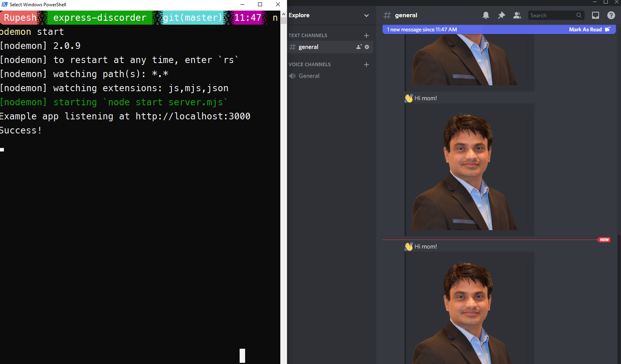Image resolution: width=621 pixels, height=364 pixels.
Task: Click the 'Success!' line in PowerShell
Action: point(21,130)
